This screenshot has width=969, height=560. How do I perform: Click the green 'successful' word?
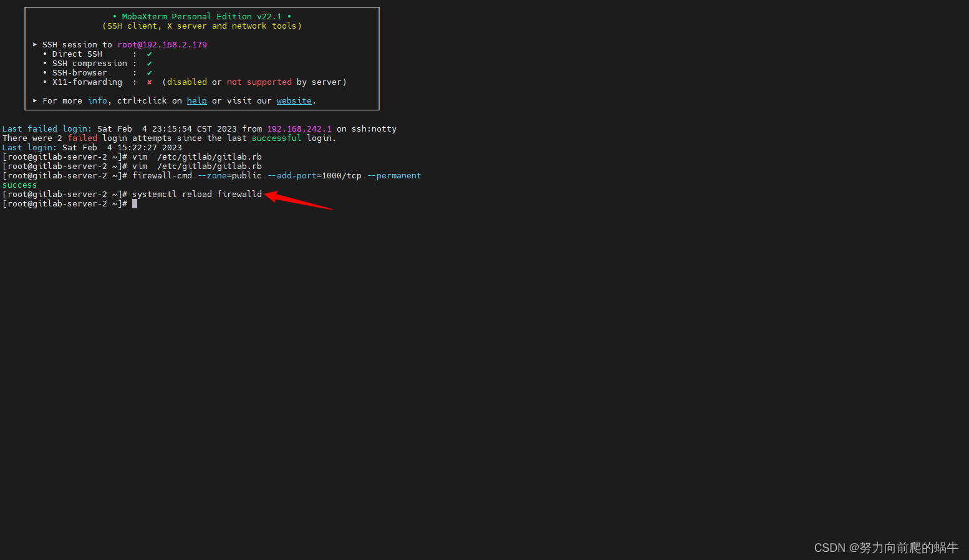coord(277,138)
